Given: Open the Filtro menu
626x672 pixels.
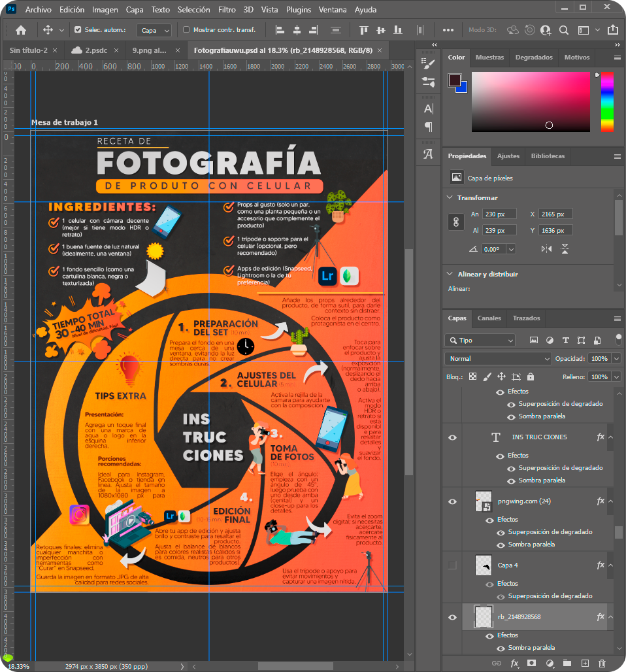Looking at the screenshot, I should 227,10.
